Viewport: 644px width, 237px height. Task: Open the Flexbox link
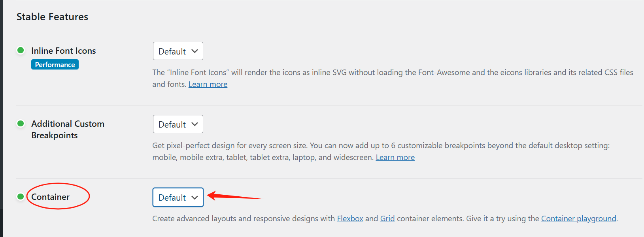pos(349,218)
